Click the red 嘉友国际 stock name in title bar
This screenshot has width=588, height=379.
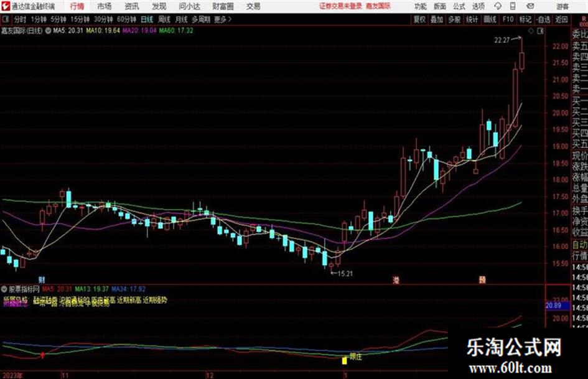378,6
